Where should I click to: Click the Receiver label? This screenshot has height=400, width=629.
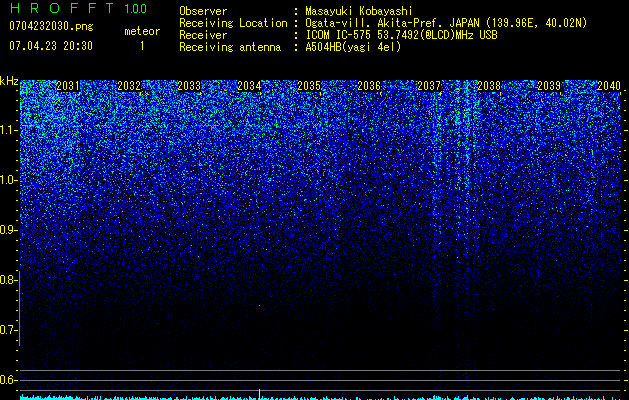(x=203, y=35)
